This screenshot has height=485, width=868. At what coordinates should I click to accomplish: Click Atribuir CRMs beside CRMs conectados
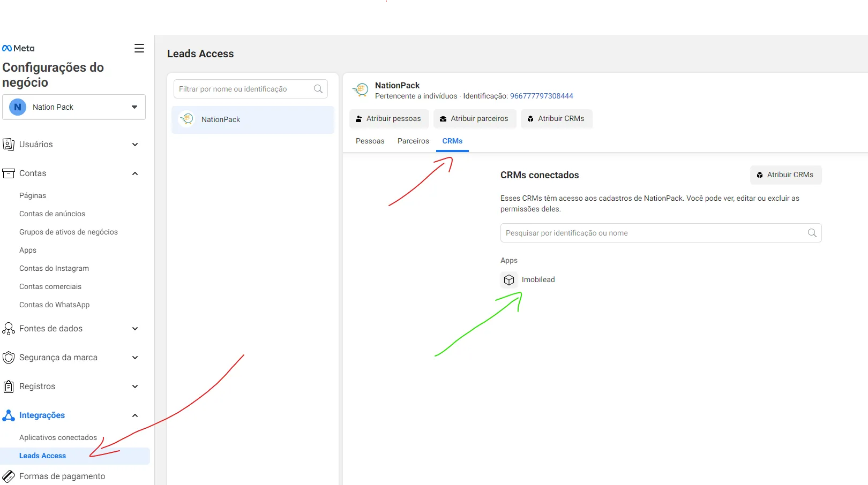(x=785, y=175)
